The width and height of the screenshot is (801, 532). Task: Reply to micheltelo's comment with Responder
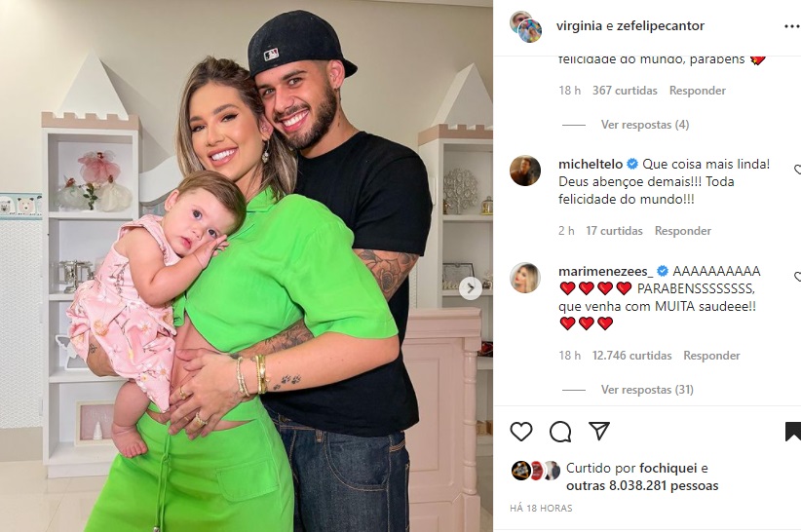[683, 231]
